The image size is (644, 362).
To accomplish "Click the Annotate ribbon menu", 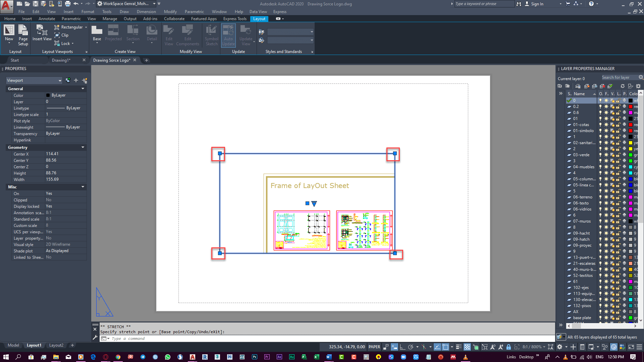I will point(46,18).
